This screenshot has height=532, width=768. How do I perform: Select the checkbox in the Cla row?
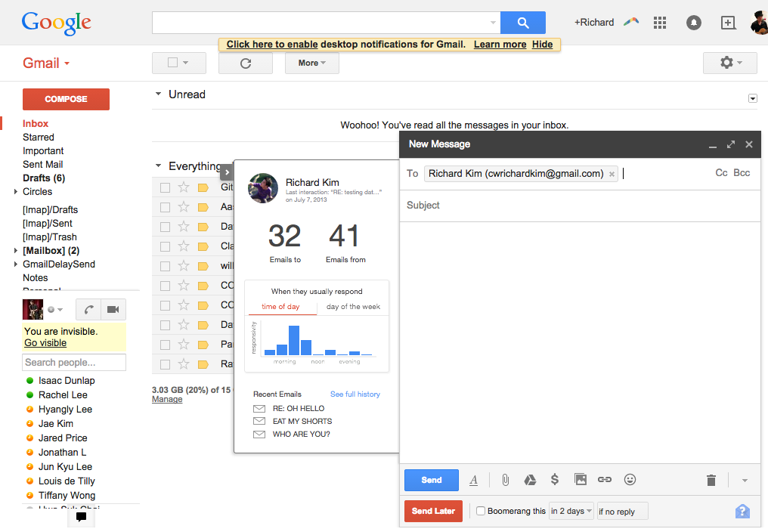click(165, 246)
